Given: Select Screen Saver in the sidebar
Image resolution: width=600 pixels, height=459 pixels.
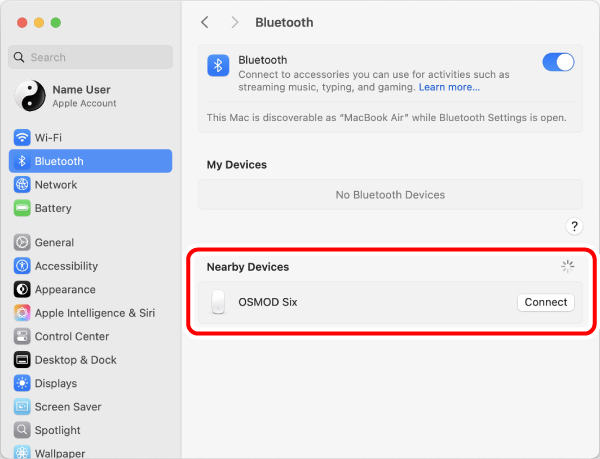Looking at the screenshot, I should [90, 407].
